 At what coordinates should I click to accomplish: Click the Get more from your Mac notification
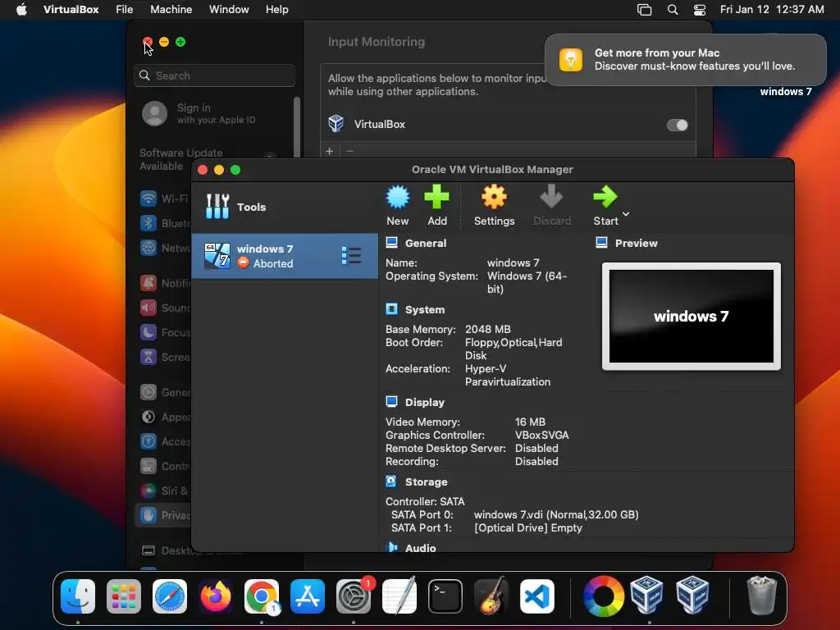[x=685, y=59]
